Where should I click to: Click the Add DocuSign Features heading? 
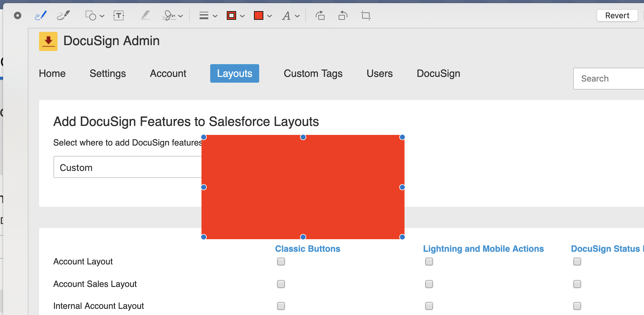coord(186,122)
